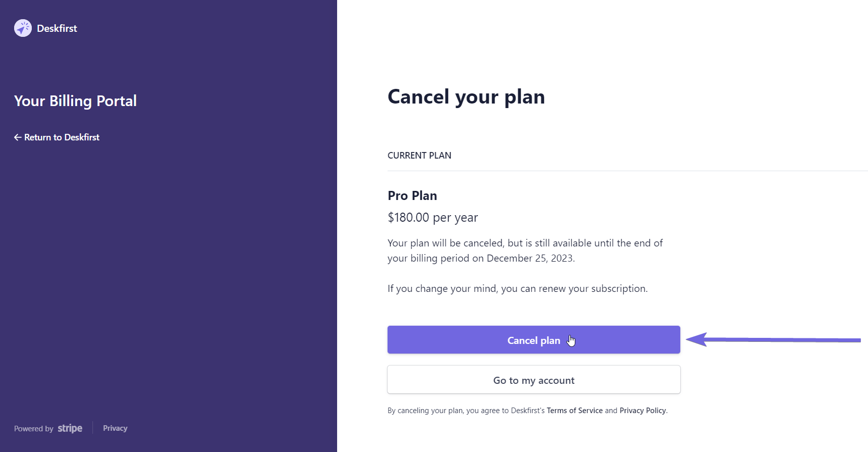Choose the Go to my account button

[x=534, y=380]
